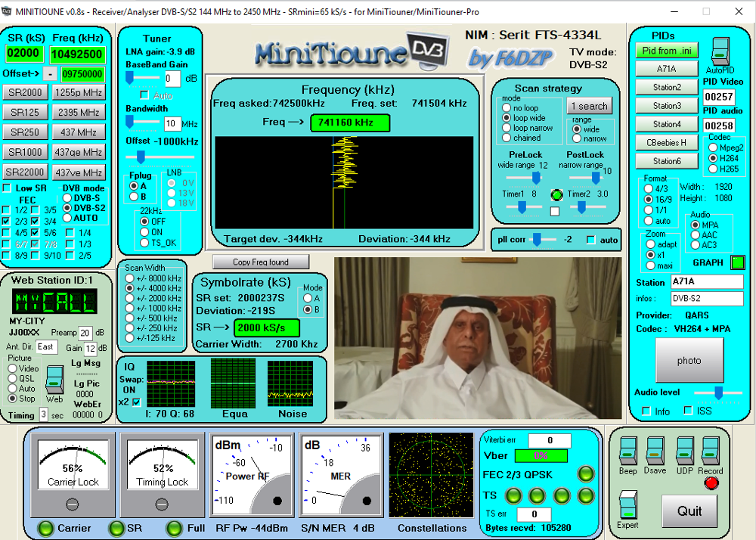Click the scan strategy green LED

coord(556,195)
